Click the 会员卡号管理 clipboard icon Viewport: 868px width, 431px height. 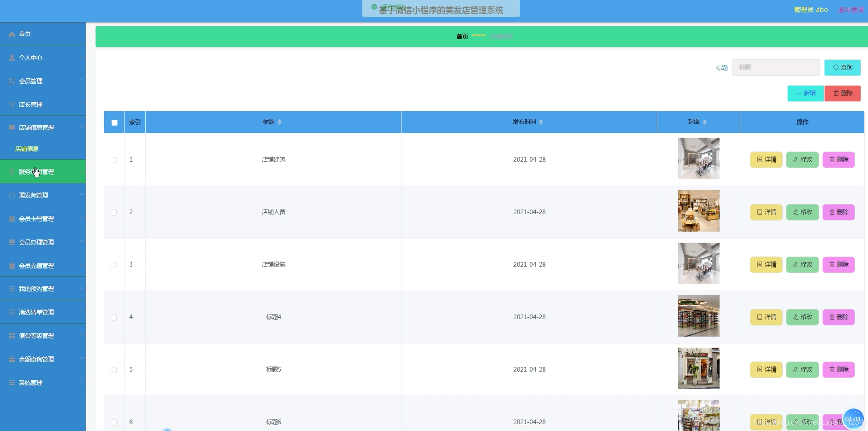tap(12, 219)
